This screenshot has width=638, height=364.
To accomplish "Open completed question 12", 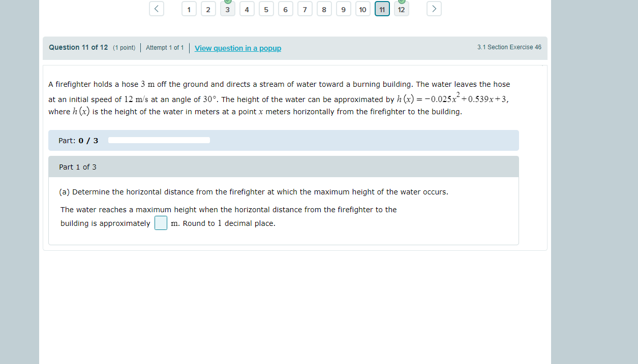I will click(402, 9).
